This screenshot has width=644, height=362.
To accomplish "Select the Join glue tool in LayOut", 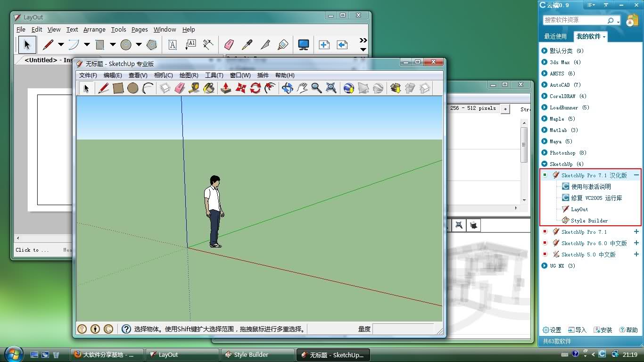I will click(x=283, y=45).
